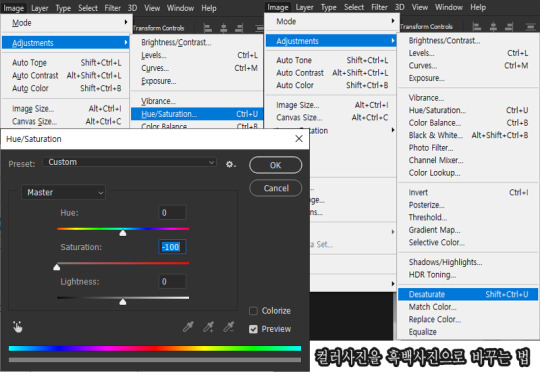Expand the Master channel dropdown
The width and height of the screenshot is (540, 392).
(x=63, y=192)
